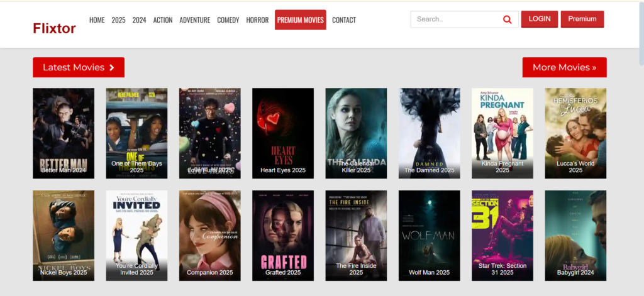The height and width of the screenshot is (296, 644).
Task: Open the Companion 2025 poster
Action: (210, 236)
